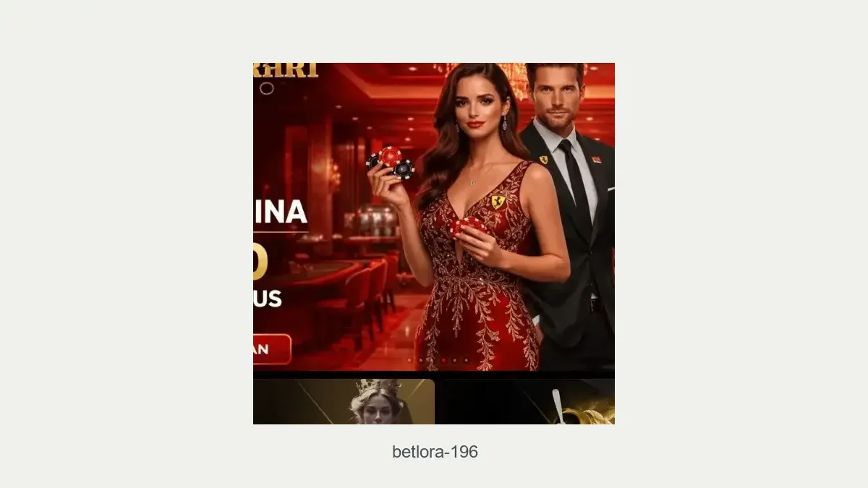Select the first carousel dot
The width and height of the screenshot is (868, 488).
(x=409, y=360)
